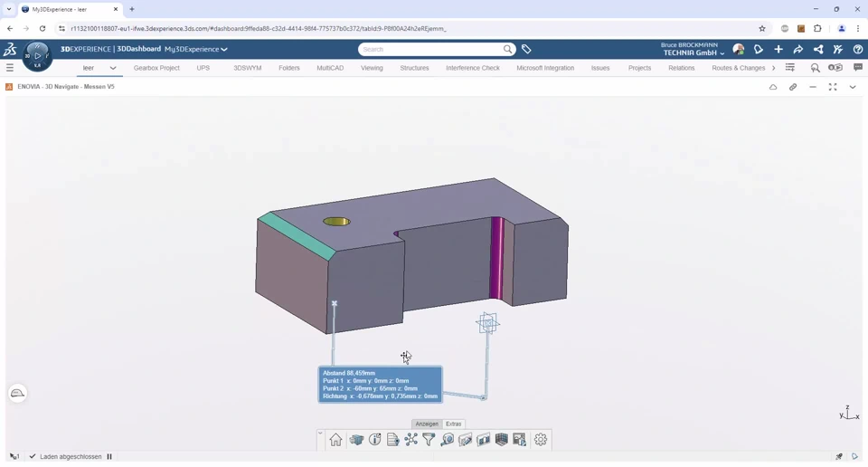Click the search magnifier button
The height and width of the screenshot is (467, 868).
507,49
